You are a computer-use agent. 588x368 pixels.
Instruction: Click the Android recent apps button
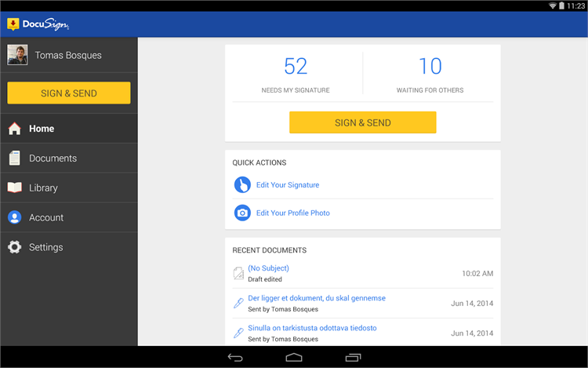tap(353, 358)
